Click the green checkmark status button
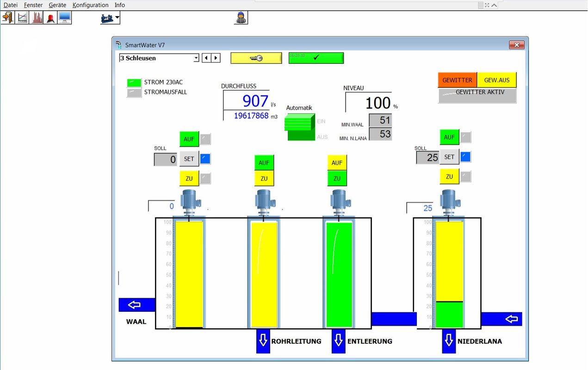This screenshot has width=588, height=370. point(316,58)
